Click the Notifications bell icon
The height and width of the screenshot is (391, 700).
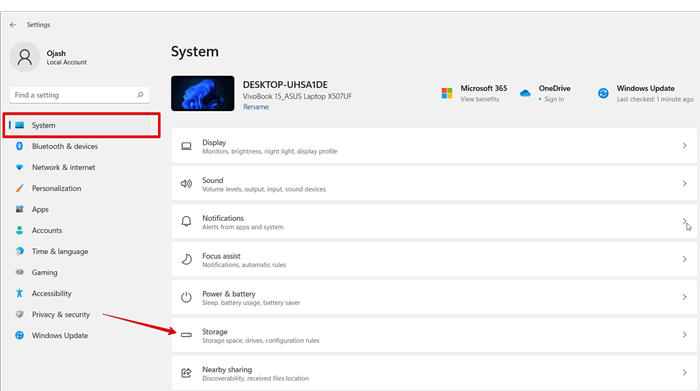[x=186, y=221]
